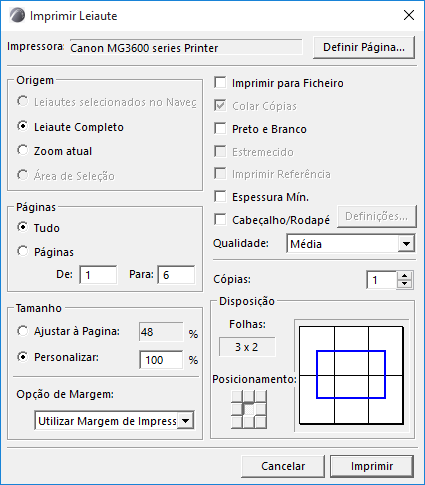Choose Leiaute Completo as origin
425x485 pixels.
point(70,127)
